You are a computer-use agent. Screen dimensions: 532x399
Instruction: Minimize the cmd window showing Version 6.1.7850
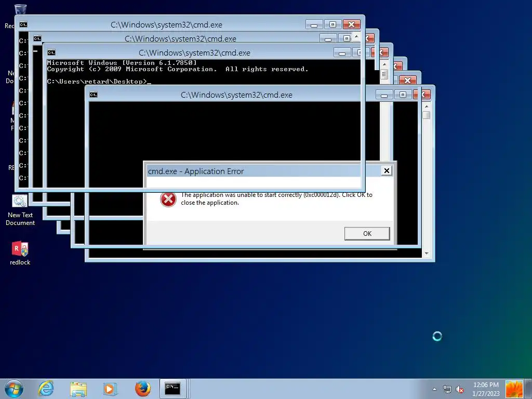tap(342, 52)
